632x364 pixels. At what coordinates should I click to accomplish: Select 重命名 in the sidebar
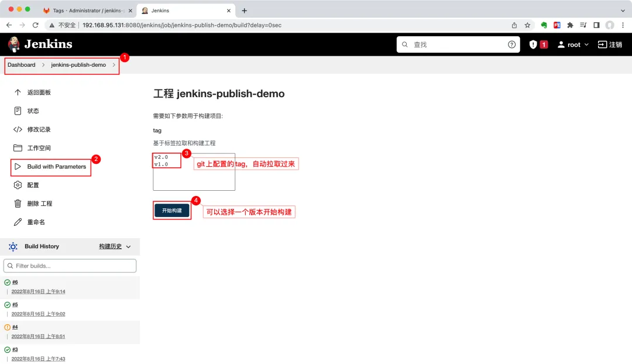[x=36, y=222]
